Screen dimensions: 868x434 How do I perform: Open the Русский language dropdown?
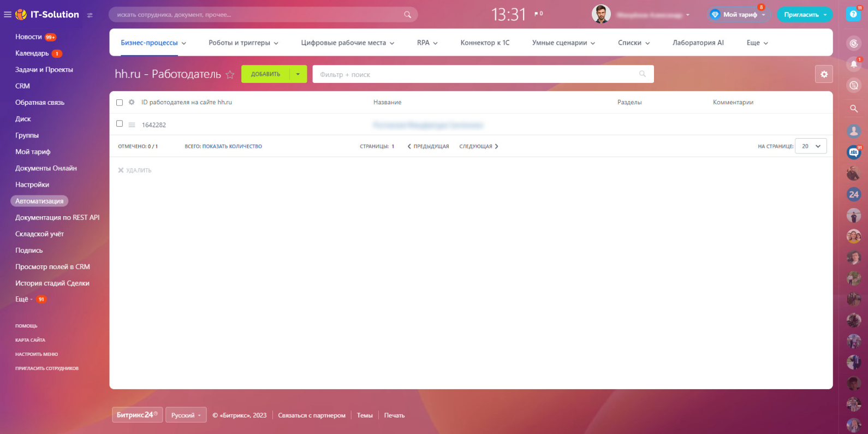(x=186, y=415)
